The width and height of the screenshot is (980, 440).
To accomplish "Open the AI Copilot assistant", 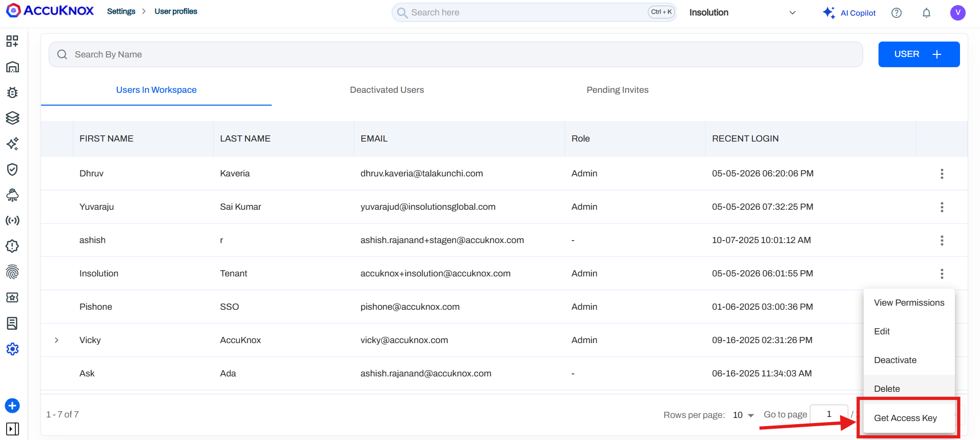I will point(849,13).
